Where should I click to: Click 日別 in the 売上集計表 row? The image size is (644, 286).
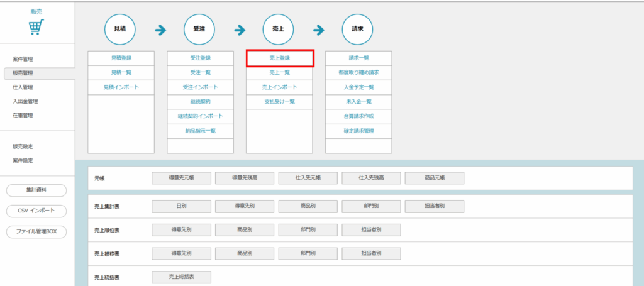(182, 206)
